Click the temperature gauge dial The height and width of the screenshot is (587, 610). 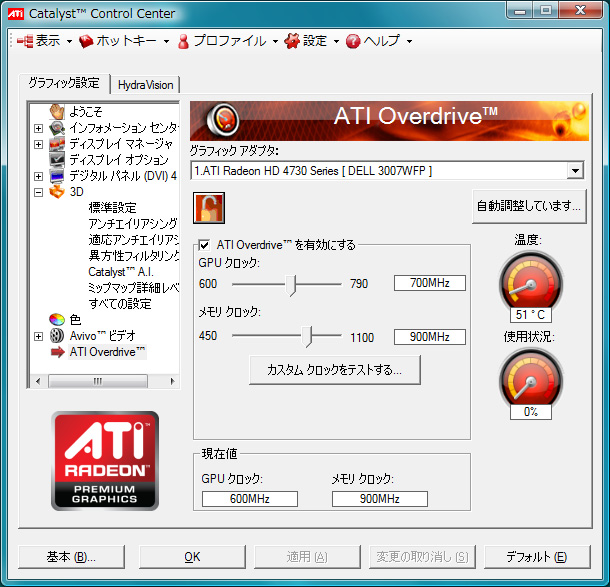[531, 282]
